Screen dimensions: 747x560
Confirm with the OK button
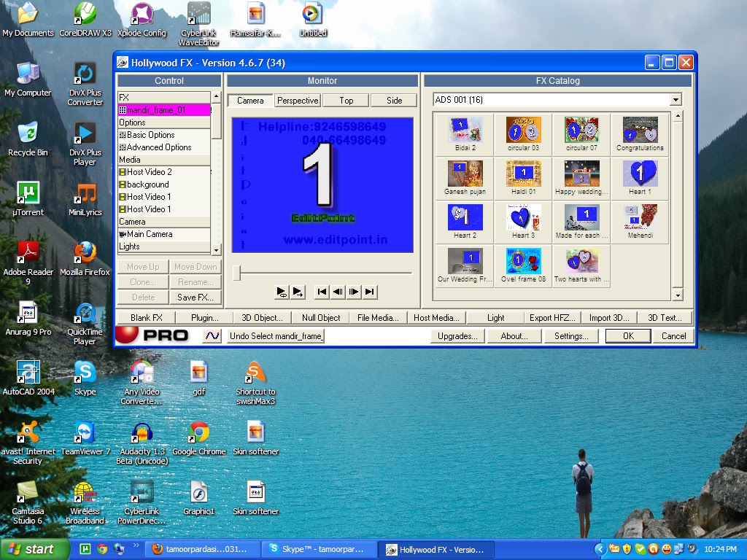click(x=628, y=335)
